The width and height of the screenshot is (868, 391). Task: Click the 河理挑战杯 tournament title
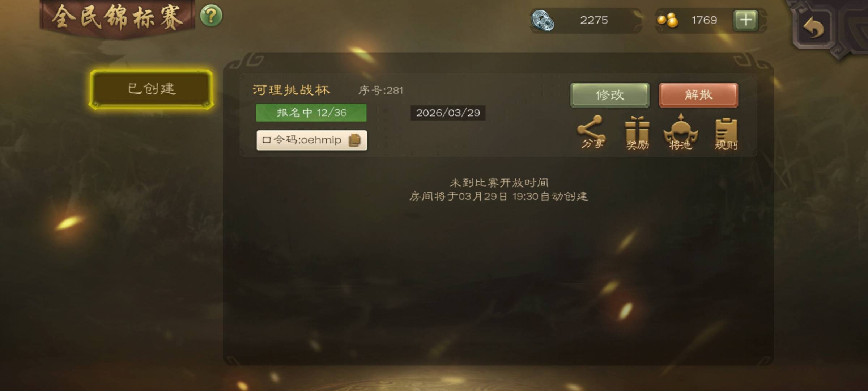pos(291,90)
